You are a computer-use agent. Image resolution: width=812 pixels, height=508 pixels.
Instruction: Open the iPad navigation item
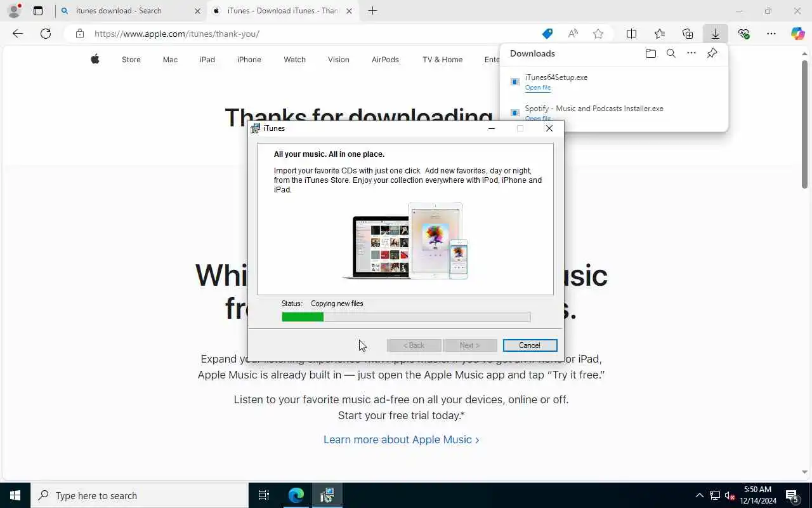tap(207, 60)
